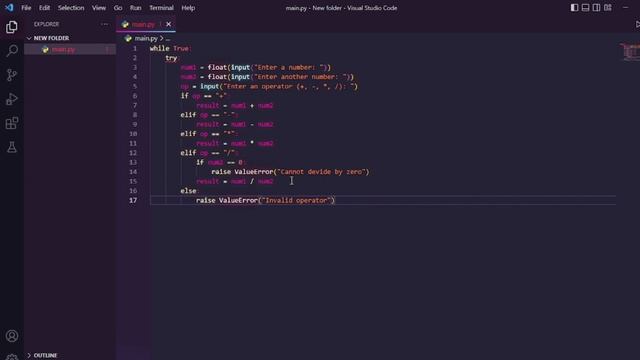Viewport: 640px width, 360px height.
Task: Click line number 14 in gutter
Action: point(133,172)
